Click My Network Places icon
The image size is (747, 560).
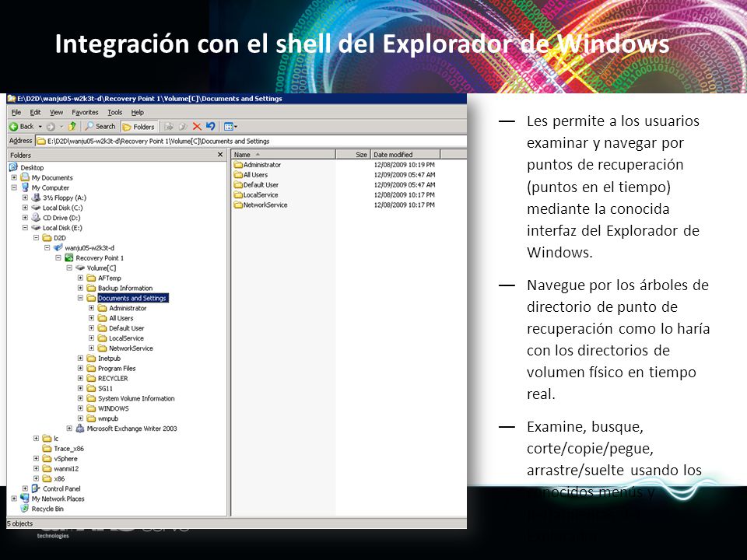(x=25, y=499)
